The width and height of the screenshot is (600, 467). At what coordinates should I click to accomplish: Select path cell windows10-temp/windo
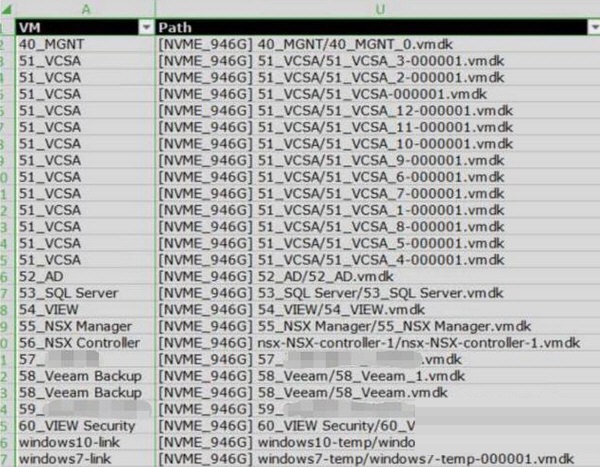(x=378, y=443)
